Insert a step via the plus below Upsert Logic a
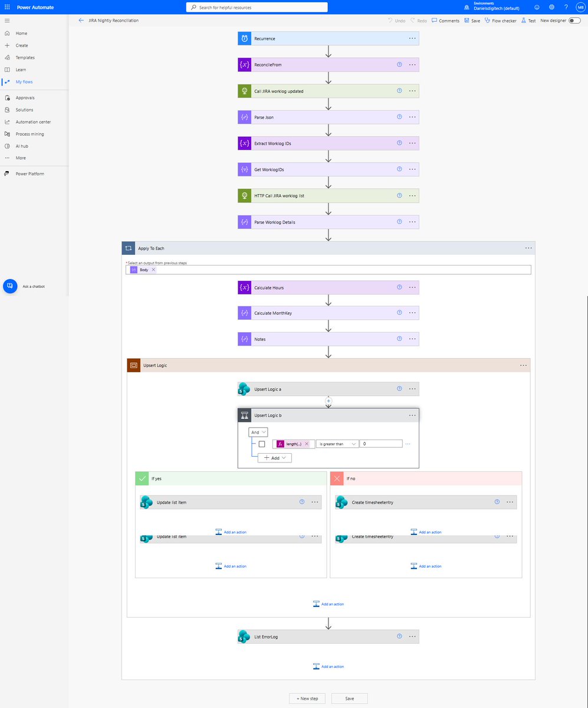 329,401
